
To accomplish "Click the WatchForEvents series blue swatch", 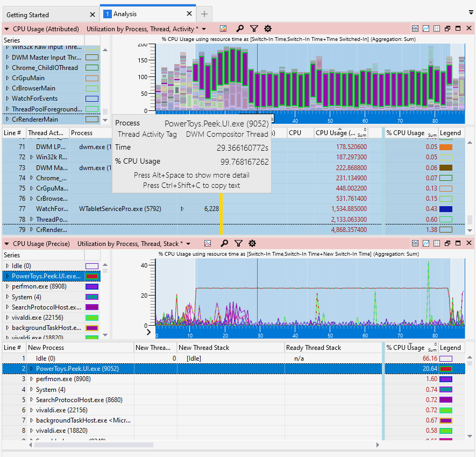I will pyautogui.click(x=92, y=99).
